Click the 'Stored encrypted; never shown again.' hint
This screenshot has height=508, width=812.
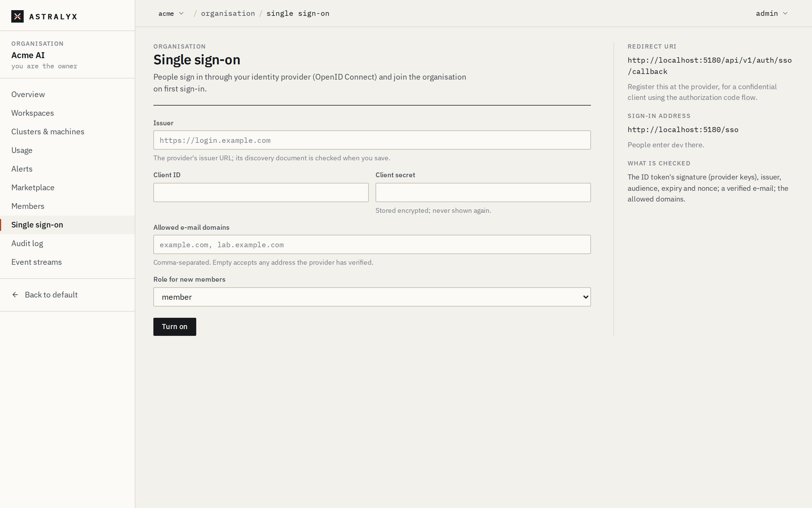(x=433, y=210)
